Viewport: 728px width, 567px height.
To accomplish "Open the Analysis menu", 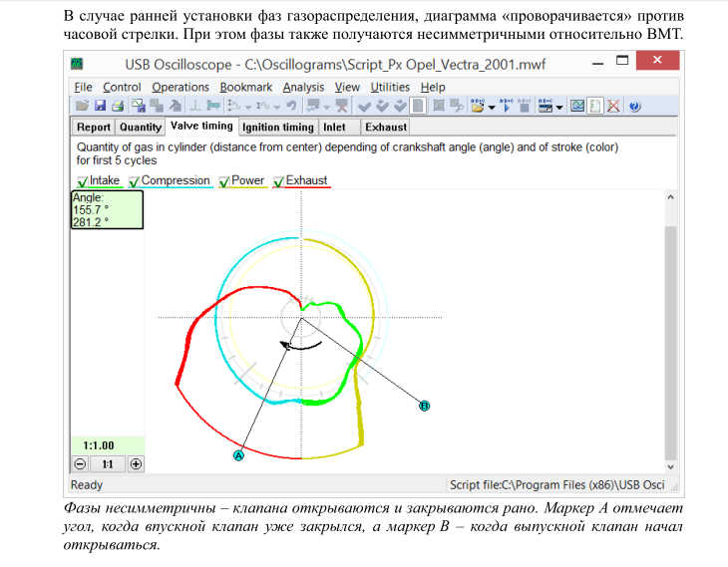I will 303,88.
